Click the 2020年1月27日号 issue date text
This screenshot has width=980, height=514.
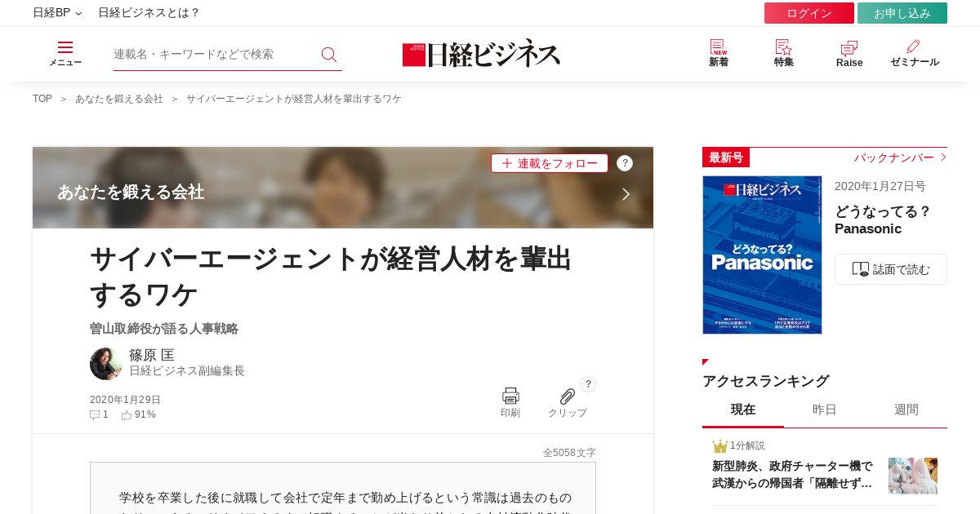[880, 186]
